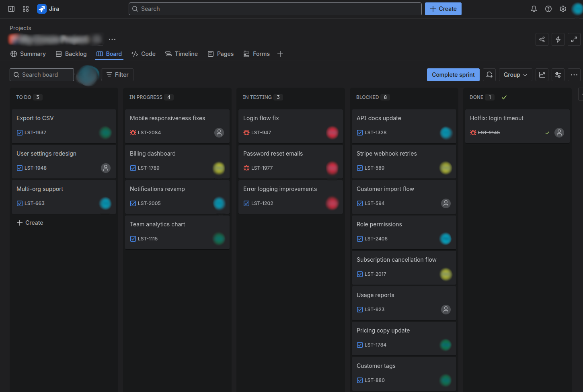Create a new issue in TO DO column

30,222
